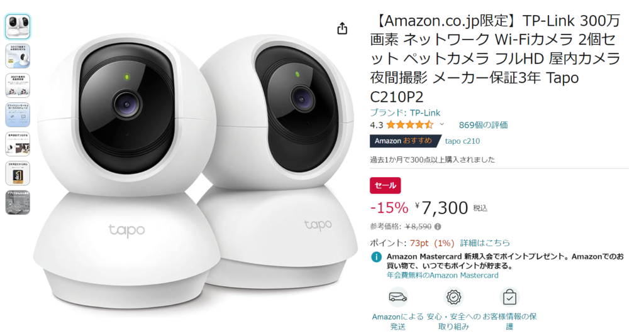Viewport: 644px width, 336px height.
Task: Click the security badge checkmark icon
Action: pyautogui.click(x=454, y=296)
